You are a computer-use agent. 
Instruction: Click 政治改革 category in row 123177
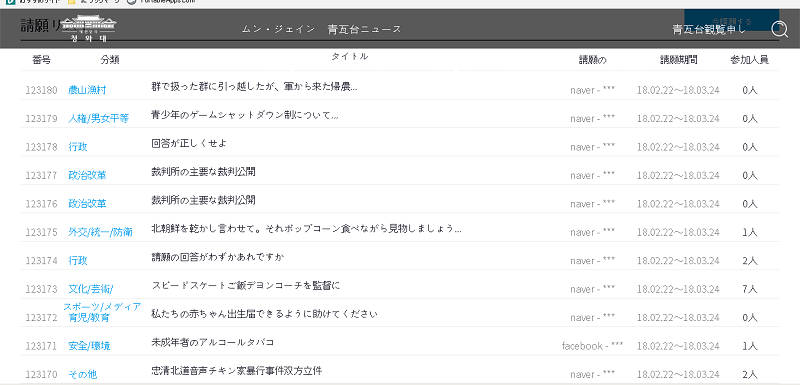(87, 175)
